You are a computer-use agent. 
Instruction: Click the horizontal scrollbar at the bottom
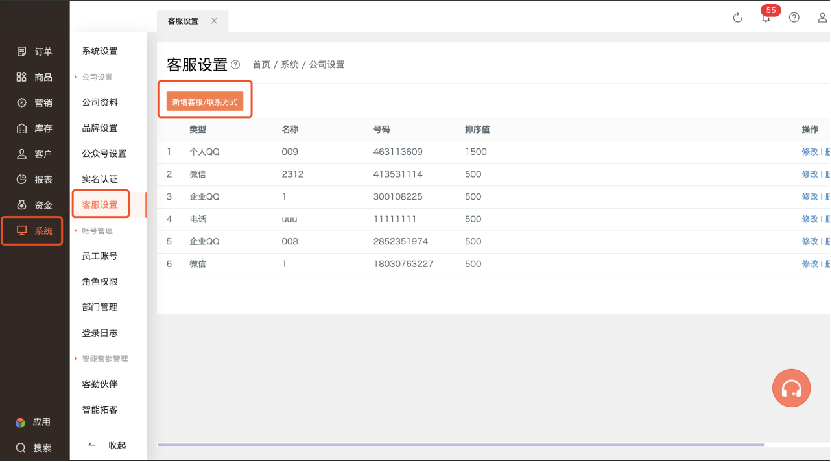pos(460,445)
